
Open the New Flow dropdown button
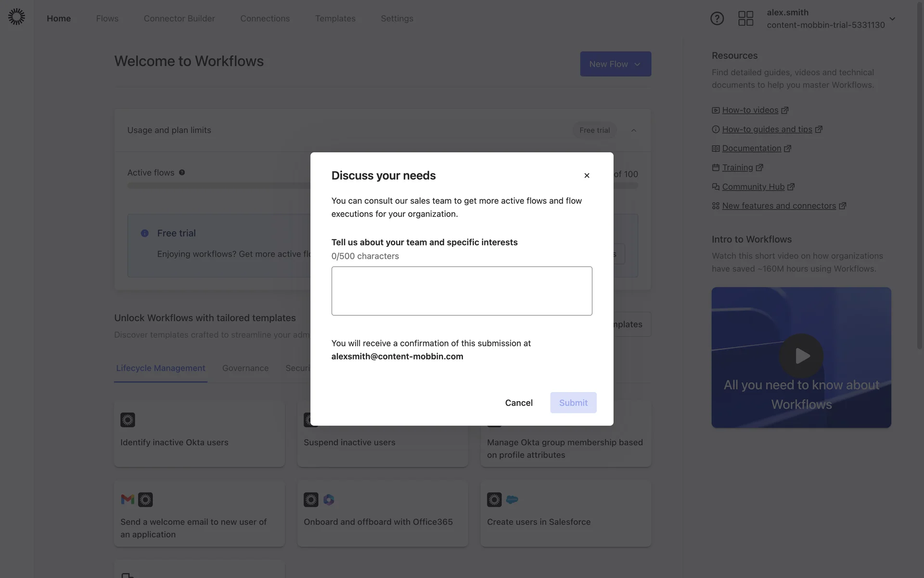(x=615, y=64)
